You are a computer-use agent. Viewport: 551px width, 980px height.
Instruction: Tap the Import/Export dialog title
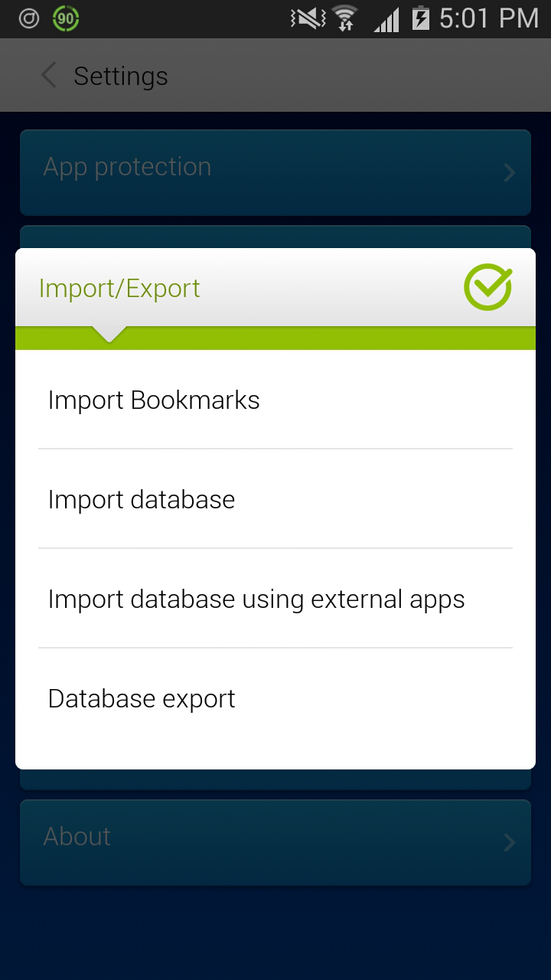pyautogui.click(x=119, y=288)
